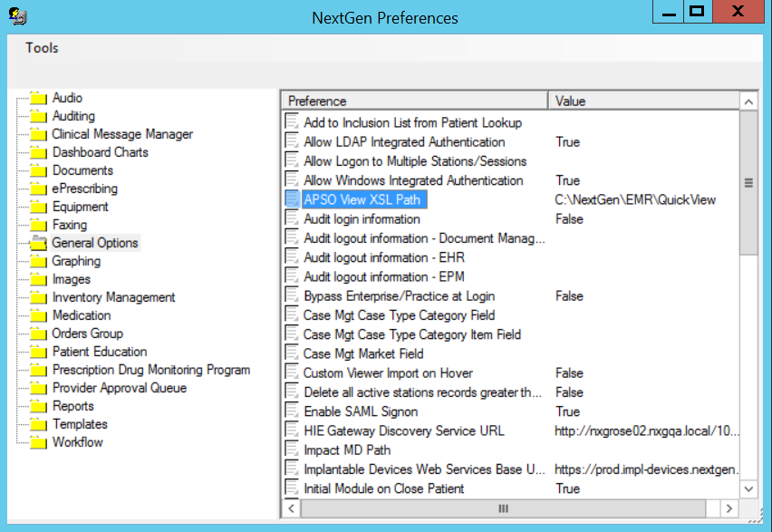Click the horizontal scrollbar thumb

point(503,508)
